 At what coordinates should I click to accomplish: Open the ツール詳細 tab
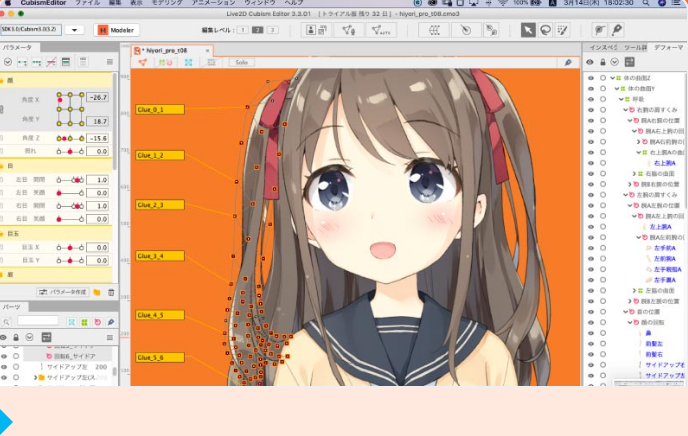(x=635, y=47)
